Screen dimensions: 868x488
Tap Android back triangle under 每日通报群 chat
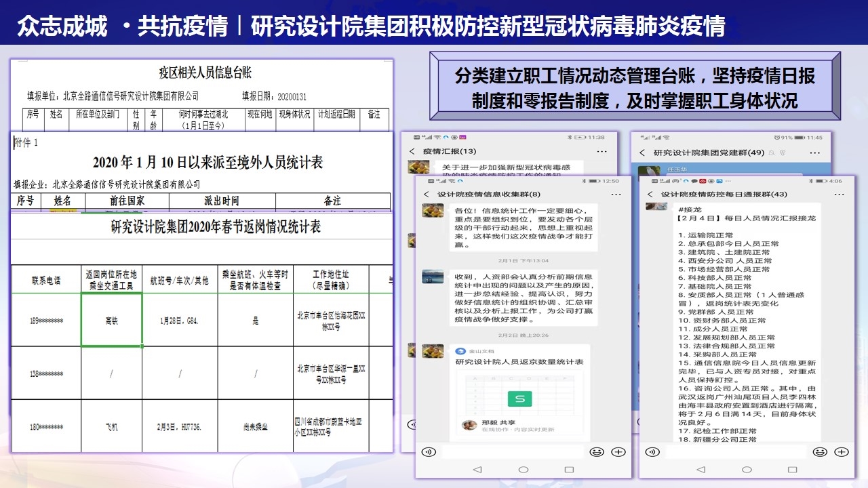[700, 469]
